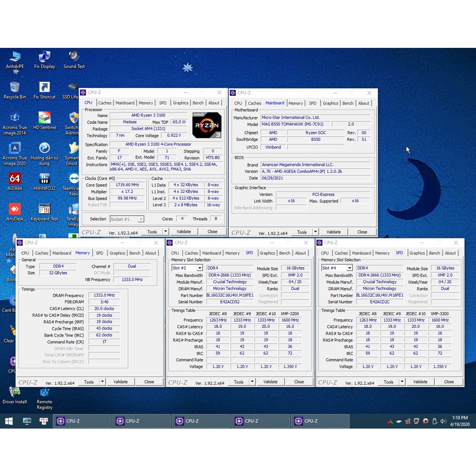Viewport: 476px width, 476px height.
Task: Switch to SPD tab in Memory window
Action: pos(99,253)
